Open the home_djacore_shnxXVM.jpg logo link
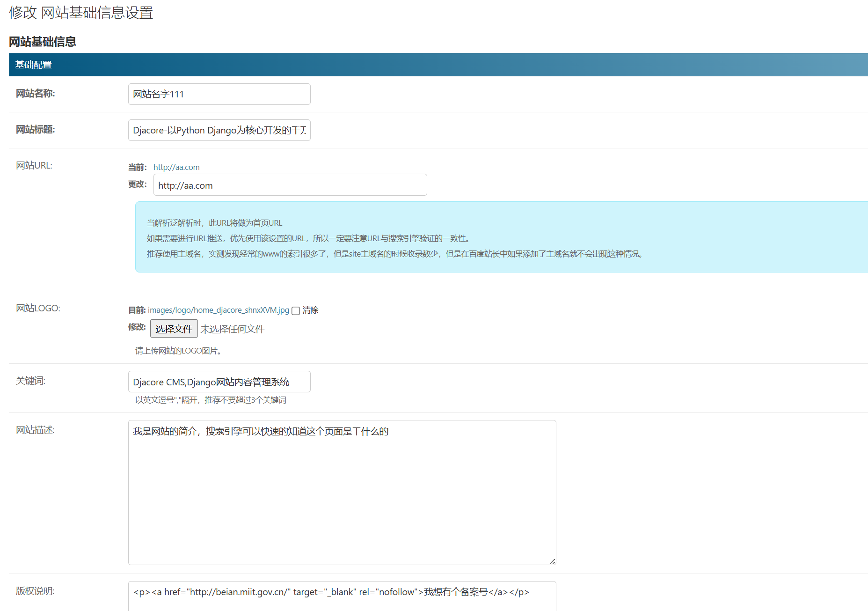868x611 pixels. pos(218,310)
